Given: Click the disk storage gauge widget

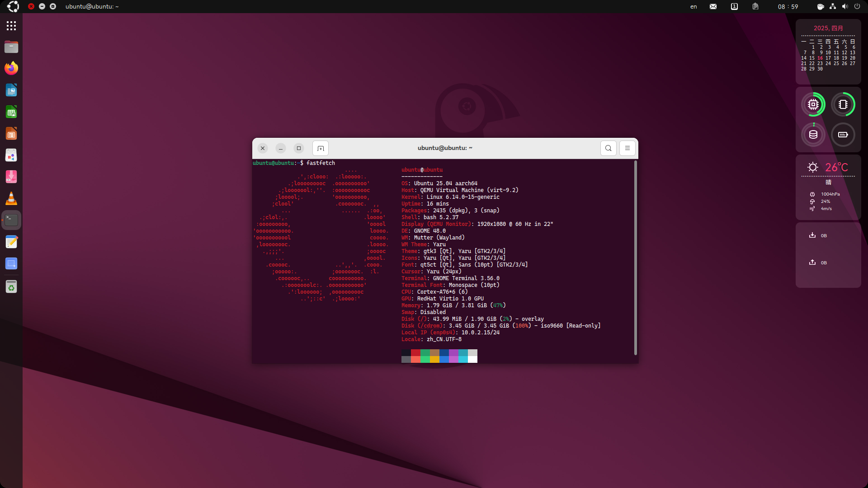Looking at the screenshot, I should [813, 135].
